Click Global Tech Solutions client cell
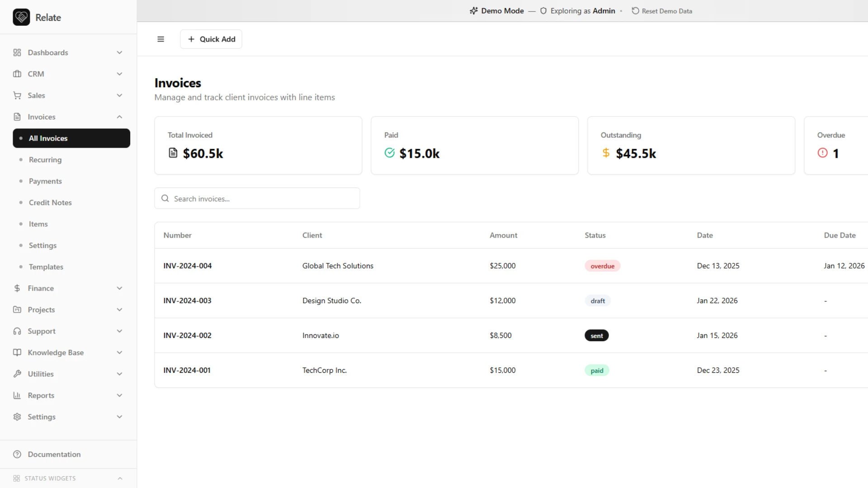 click(338, 266)
